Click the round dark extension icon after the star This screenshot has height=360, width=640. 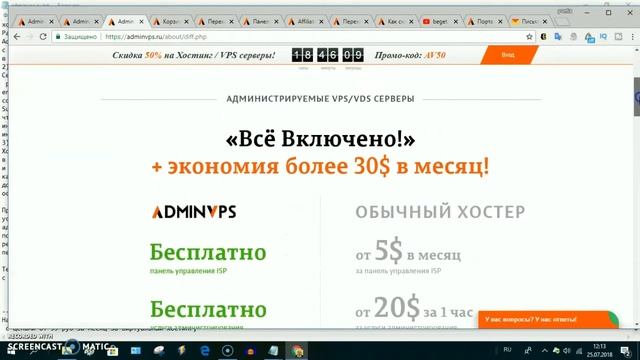pos(543,37)
